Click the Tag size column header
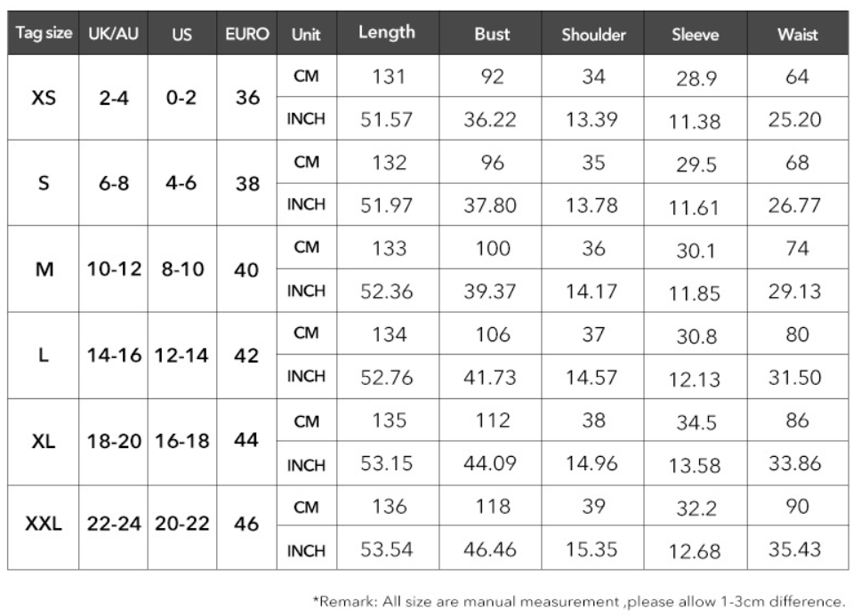 coord(44,33)
